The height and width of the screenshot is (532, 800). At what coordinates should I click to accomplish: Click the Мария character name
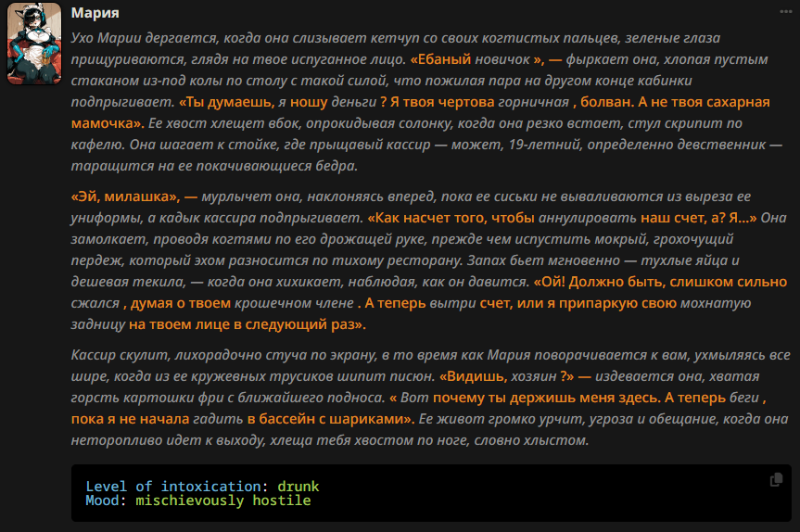95,13
